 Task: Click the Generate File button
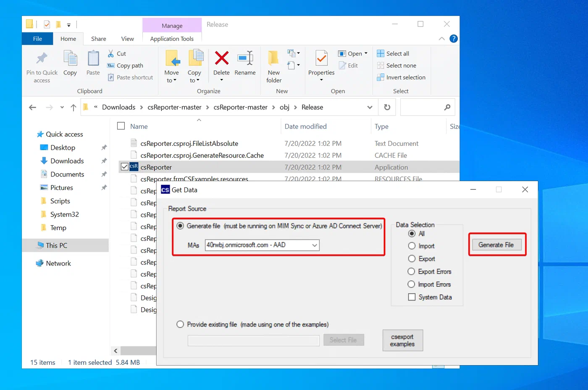496,245
